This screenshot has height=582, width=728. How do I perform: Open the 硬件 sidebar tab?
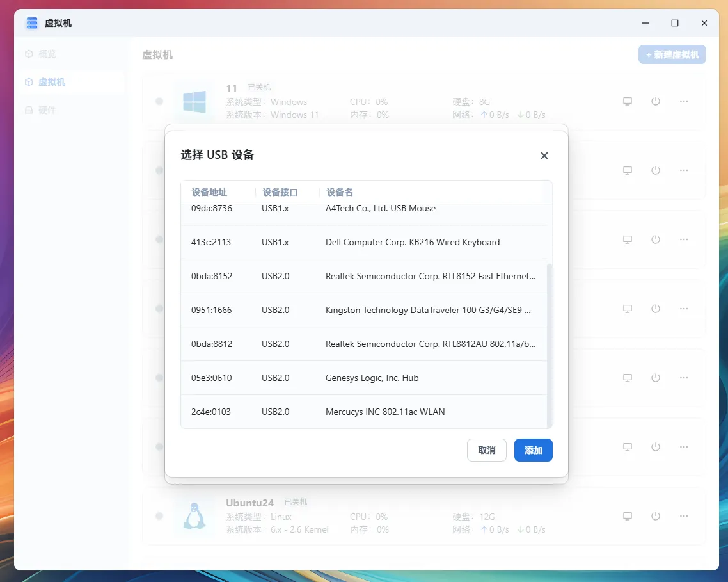(47, 110)
